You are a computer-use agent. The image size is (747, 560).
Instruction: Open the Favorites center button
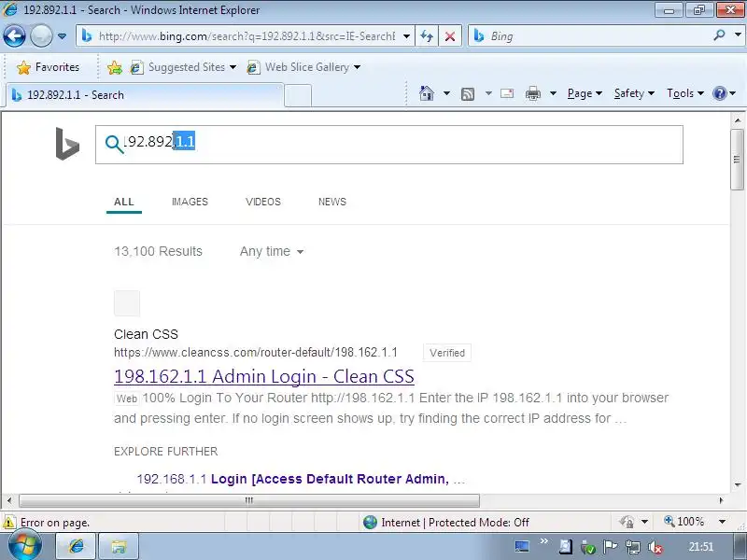(48, 67)
